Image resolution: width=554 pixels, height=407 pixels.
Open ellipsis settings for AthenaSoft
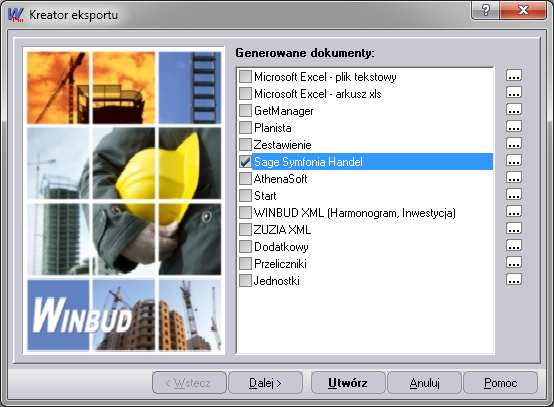514,177
